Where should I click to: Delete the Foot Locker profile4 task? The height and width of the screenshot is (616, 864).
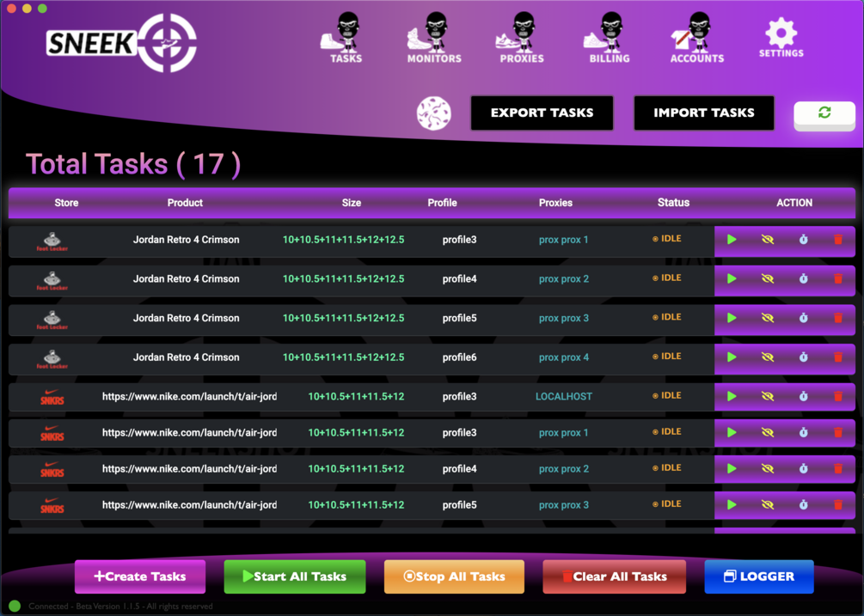tap(838, 278)
